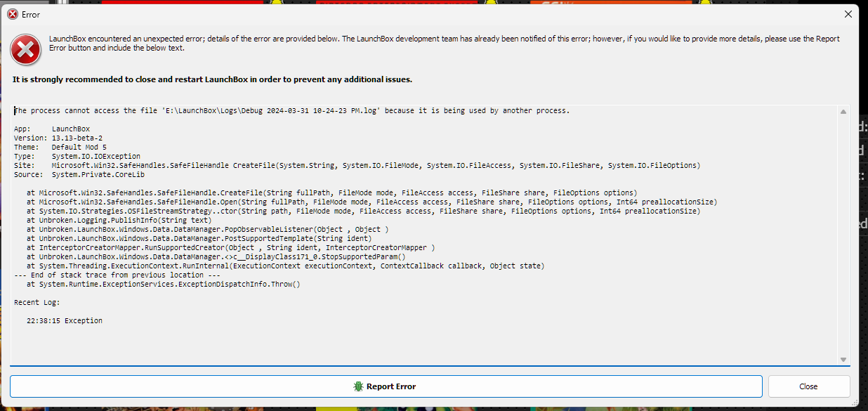Click the 'End of stack trace from previous location' line

[x=117, y=275]
